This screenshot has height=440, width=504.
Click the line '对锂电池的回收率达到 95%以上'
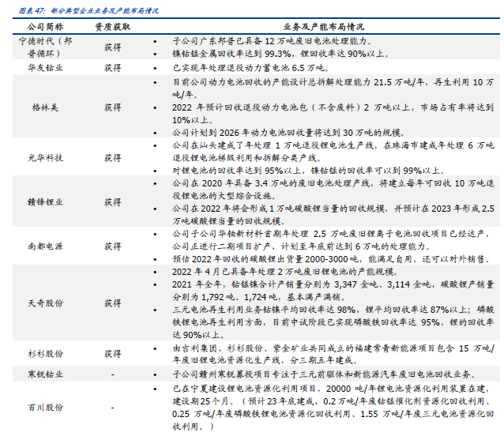point(309,171)
